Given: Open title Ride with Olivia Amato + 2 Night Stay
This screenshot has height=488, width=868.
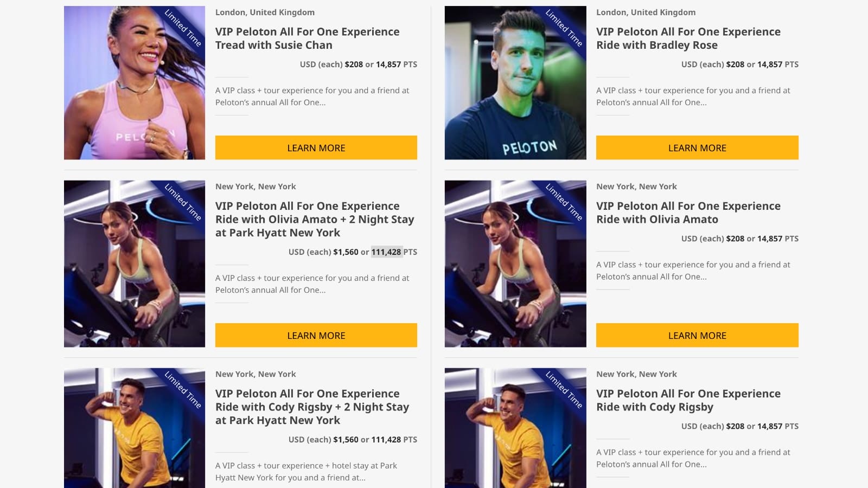Looking at the screenshot, I should coord(315,219).
